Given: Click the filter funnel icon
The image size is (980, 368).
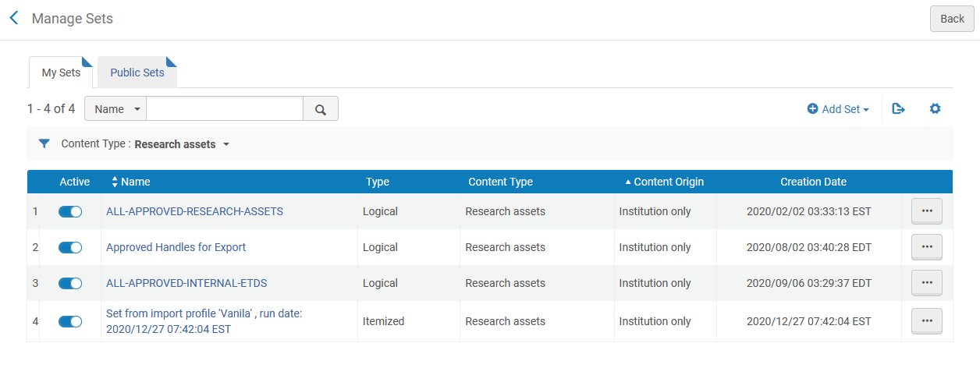Looking at the screenshot, I should 44,143.
